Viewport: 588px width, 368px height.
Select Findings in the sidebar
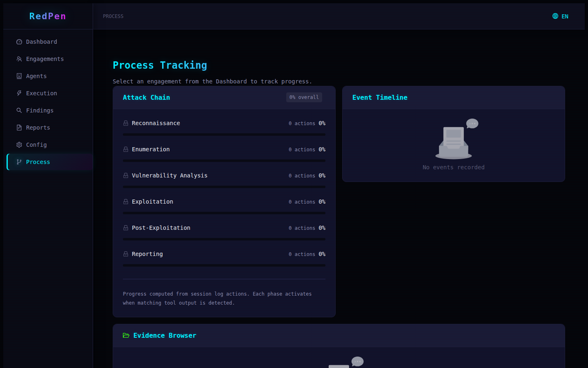pyautogui.click(x=50, y=110)
